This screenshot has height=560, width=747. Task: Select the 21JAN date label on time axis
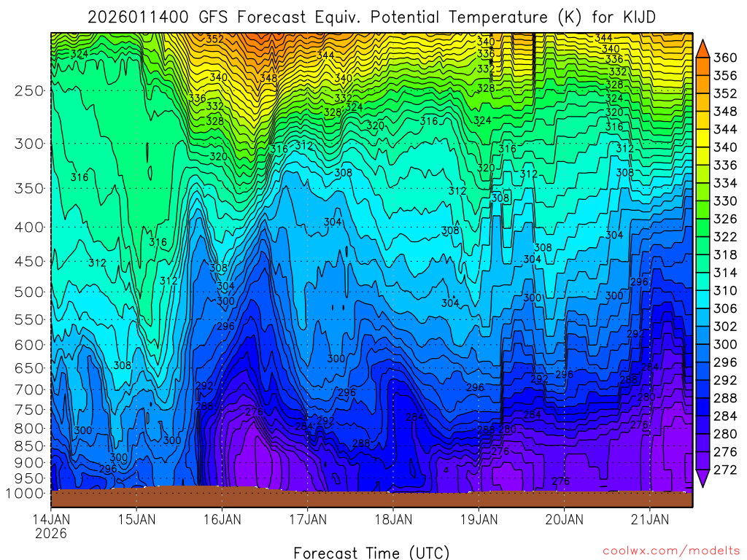[x=650, y=519]
